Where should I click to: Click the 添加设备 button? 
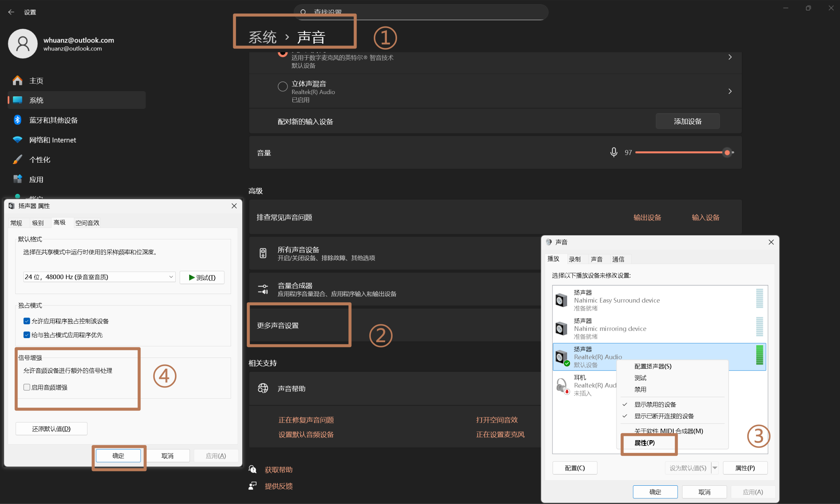click(687, 121)
